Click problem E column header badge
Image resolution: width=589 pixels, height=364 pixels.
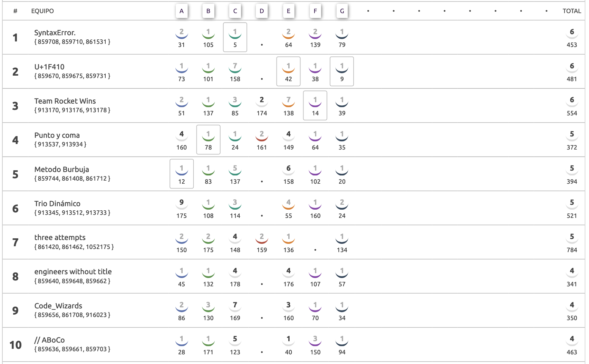coord(289,11)
